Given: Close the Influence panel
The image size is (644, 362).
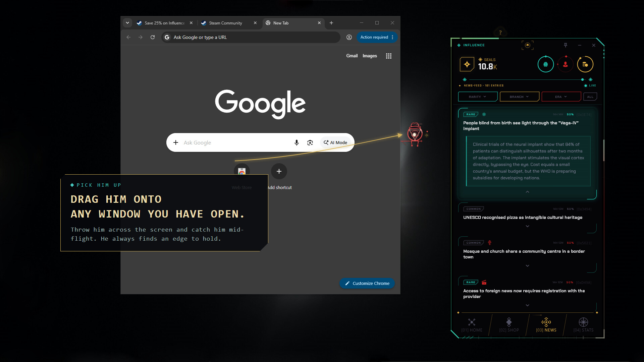Looking at the screenshot, I should (x=593, y=45).
